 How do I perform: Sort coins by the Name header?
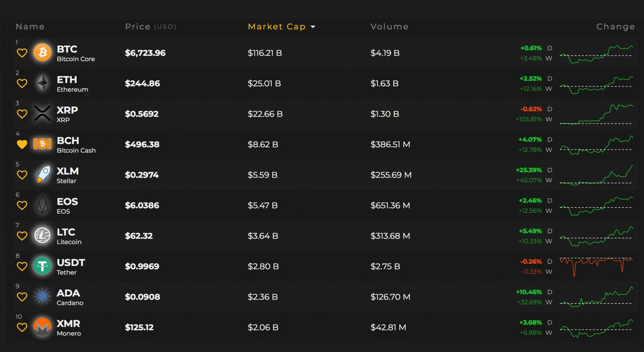(x=30, y=27)
